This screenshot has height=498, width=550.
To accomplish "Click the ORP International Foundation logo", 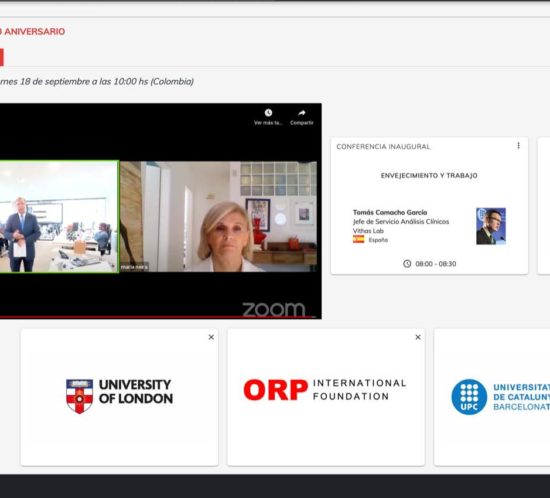I will coord(325,390).
